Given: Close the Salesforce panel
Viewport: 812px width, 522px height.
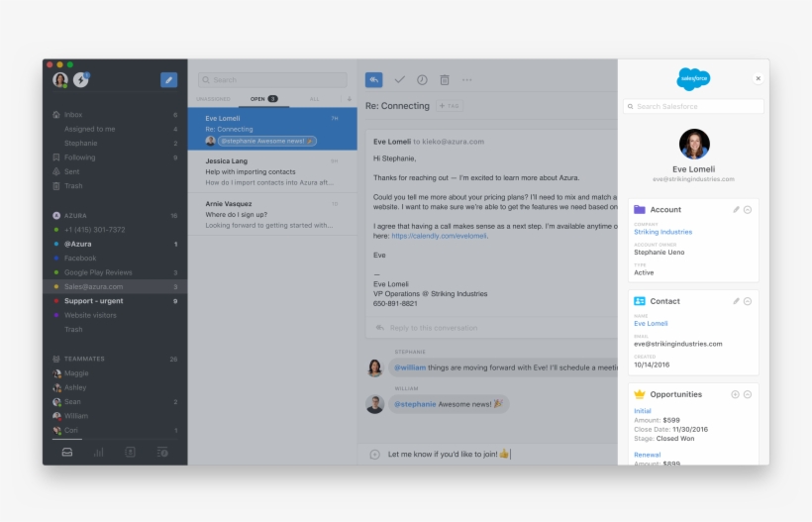Looking at the screenshot, I should coord(759,78).
